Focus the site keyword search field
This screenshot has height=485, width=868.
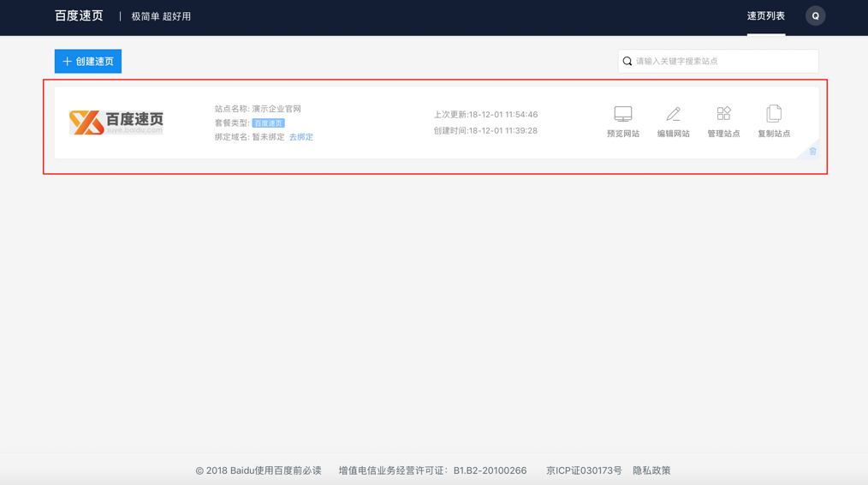(723, 62)
